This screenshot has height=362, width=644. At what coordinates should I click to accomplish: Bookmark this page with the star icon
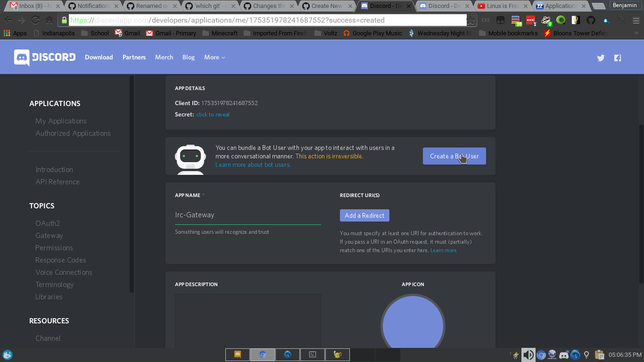click(x=471, y=20)
